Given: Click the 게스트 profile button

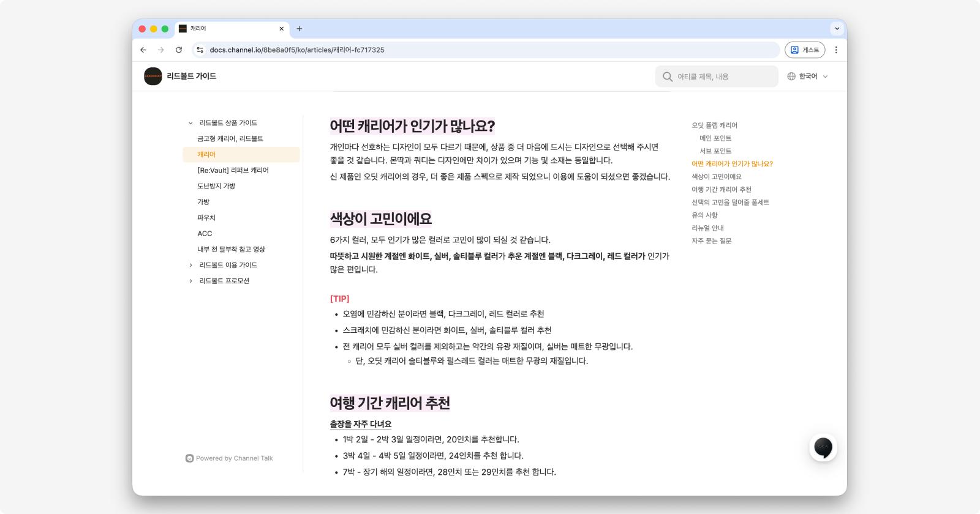Looking at the screenshot, I should point(804,50).
